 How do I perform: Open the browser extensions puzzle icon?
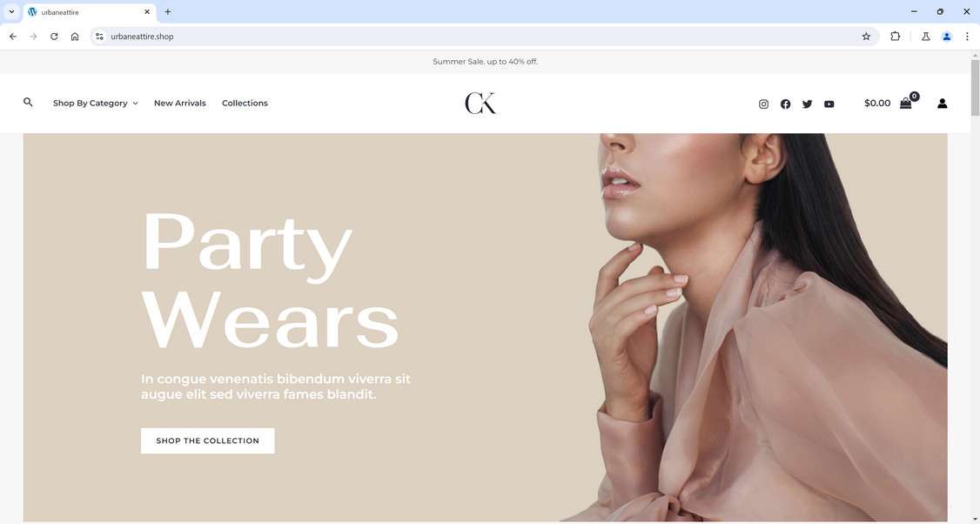point(895,37)
